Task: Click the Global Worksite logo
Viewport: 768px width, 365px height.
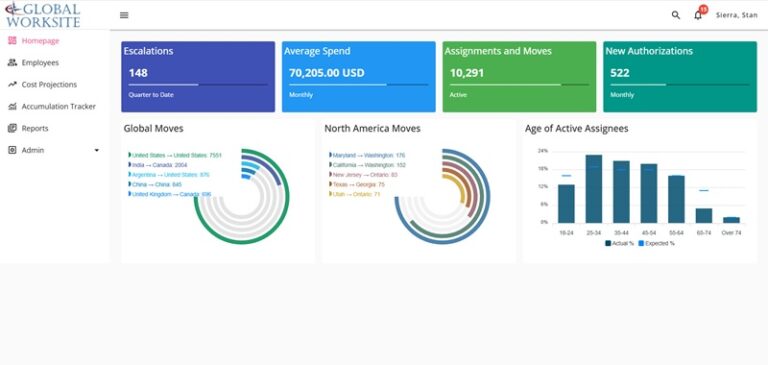Action: click(x=43, y=15)
